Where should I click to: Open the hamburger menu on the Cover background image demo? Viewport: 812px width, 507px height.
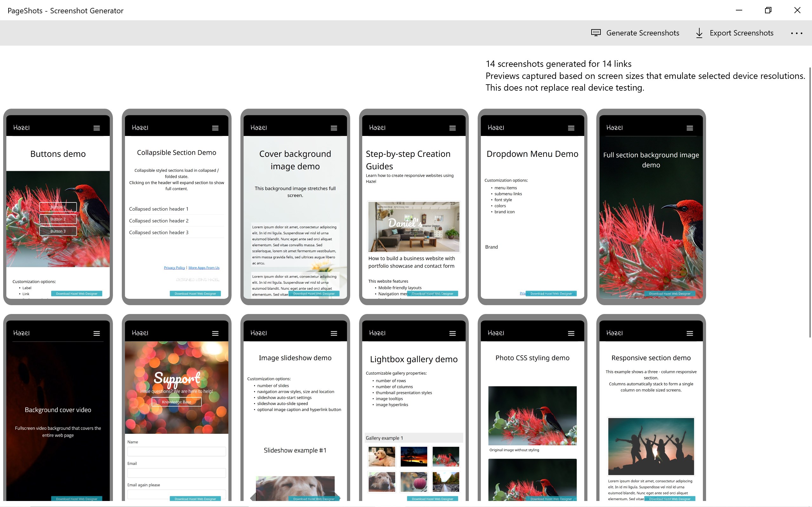(x=334, y=127)
